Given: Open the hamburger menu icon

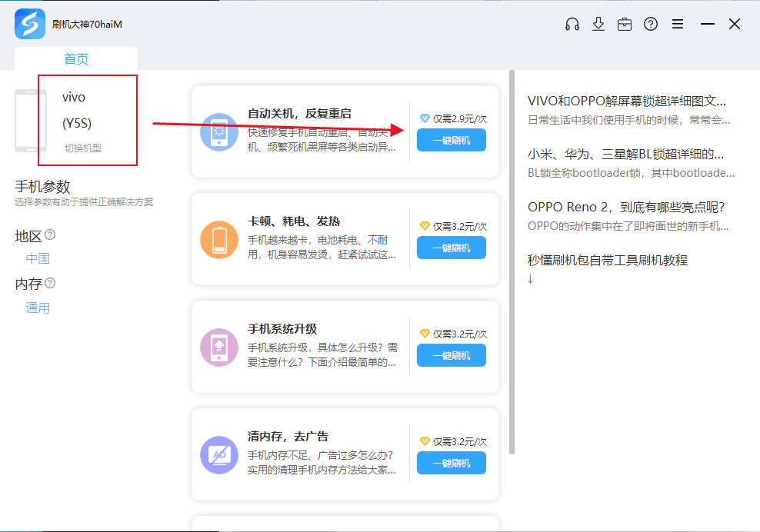Looking at the screenshot, I should coord(678,24).
